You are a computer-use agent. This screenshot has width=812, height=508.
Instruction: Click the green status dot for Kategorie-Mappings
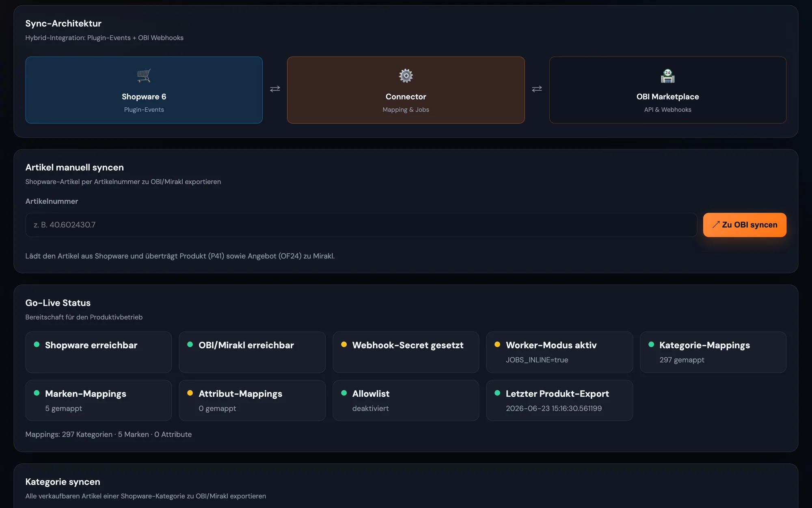tap(651, 344)
